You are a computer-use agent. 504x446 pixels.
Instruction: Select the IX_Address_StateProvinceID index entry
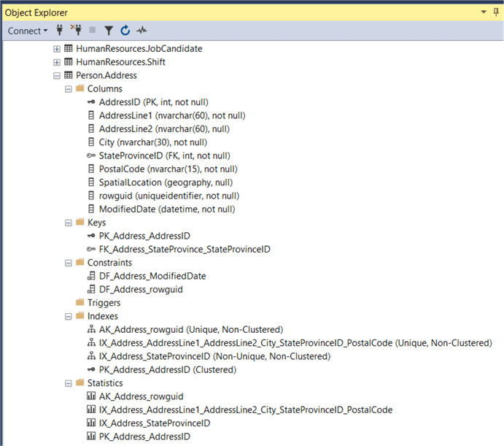214,356
